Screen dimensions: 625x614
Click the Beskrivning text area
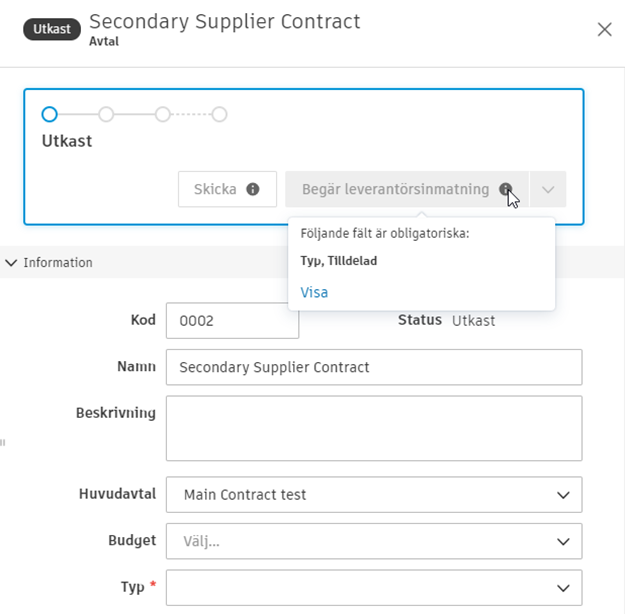click(x=373, y=428)
